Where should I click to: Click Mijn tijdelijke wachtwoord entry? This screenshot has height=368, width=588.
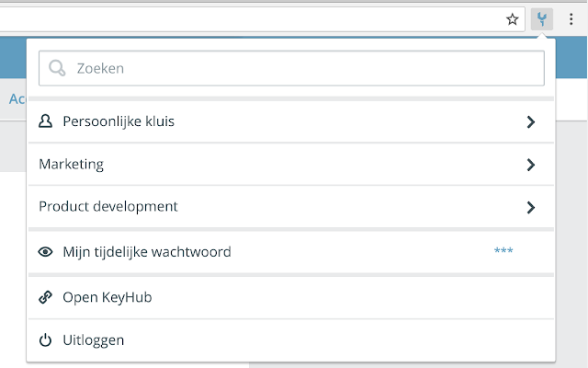click(x=147, y=251)
